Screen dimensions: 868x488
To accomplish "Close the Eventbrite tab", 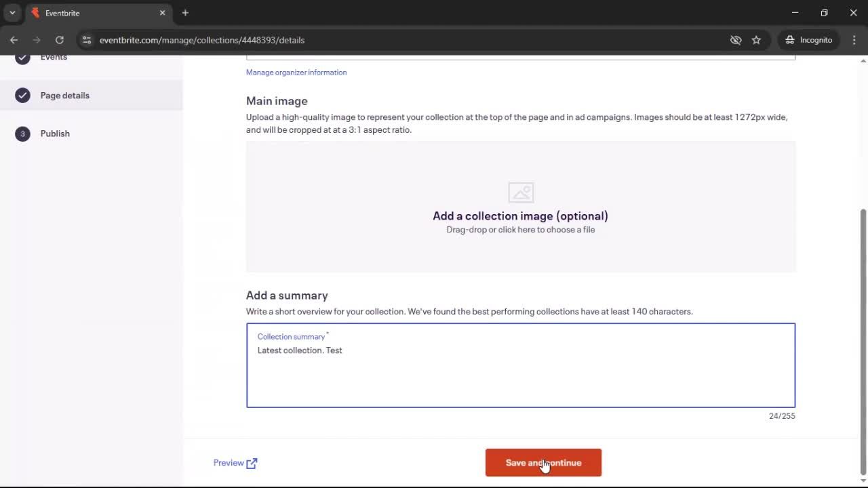I will click(x=162, y=13).
